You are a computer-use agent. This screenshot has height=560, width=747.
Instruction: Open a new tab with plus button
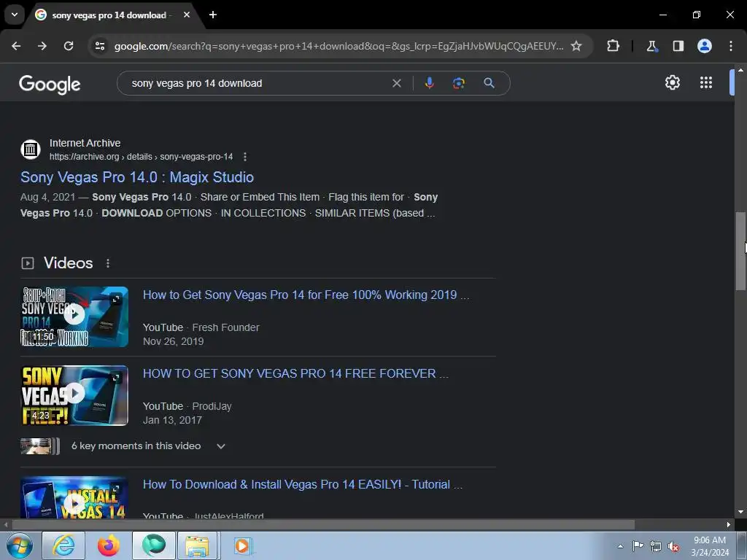pos(213,15)
